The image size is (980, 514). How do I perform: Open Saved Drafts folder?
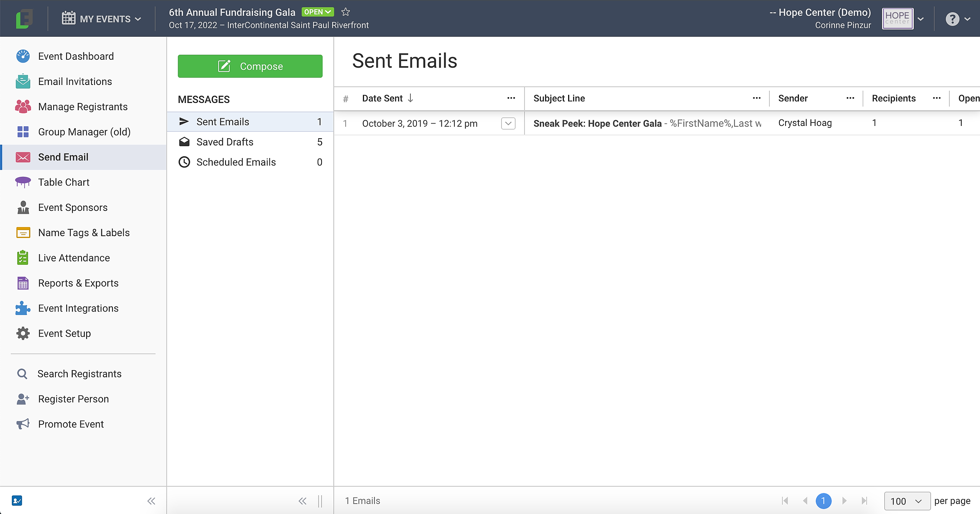pyautogui.click(x=225, y=142)
